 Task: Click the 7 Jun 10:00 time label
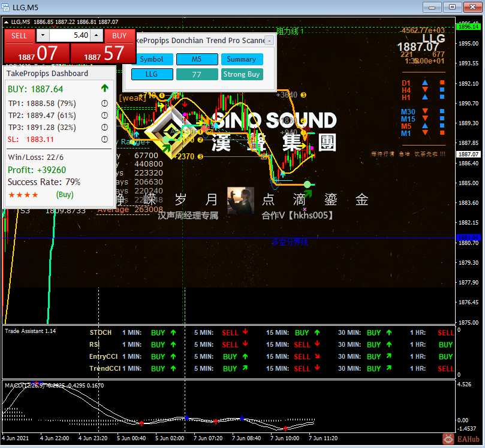tap(285, 438)
